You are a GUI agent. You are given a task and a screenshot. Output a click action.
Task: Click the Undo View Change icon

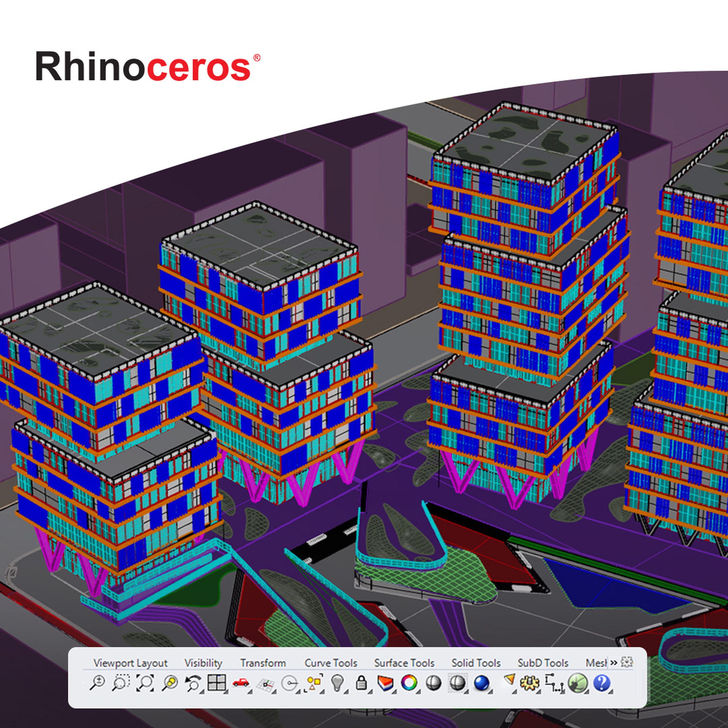[x=193, y=682]
